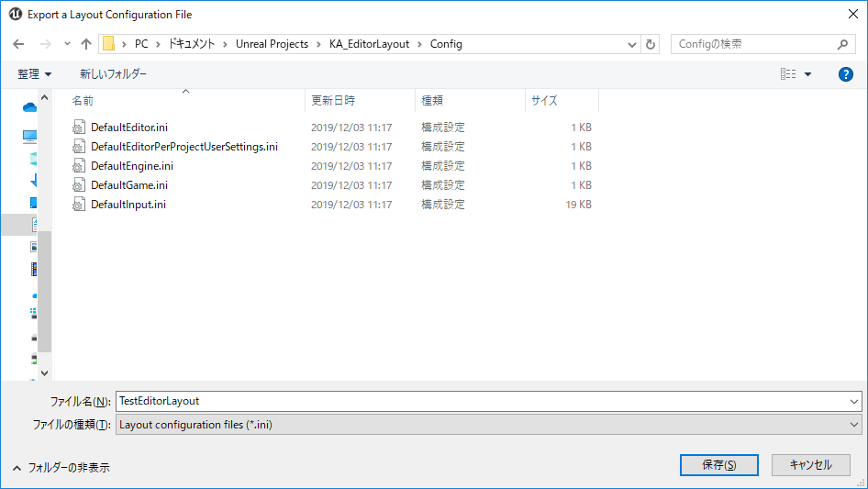
Task: Click the DefaultEditor.ini file icon
Action: (79, 128)
